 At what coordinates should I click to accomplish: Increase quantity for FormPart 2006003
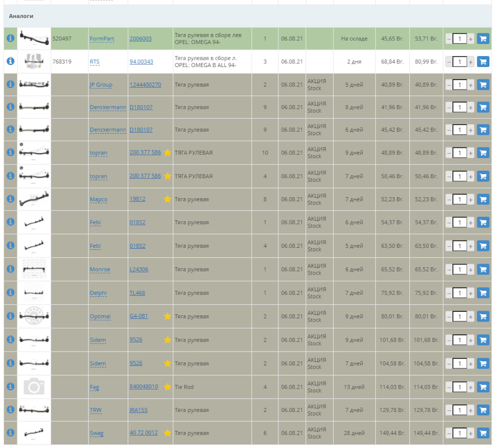click(471, 39)
